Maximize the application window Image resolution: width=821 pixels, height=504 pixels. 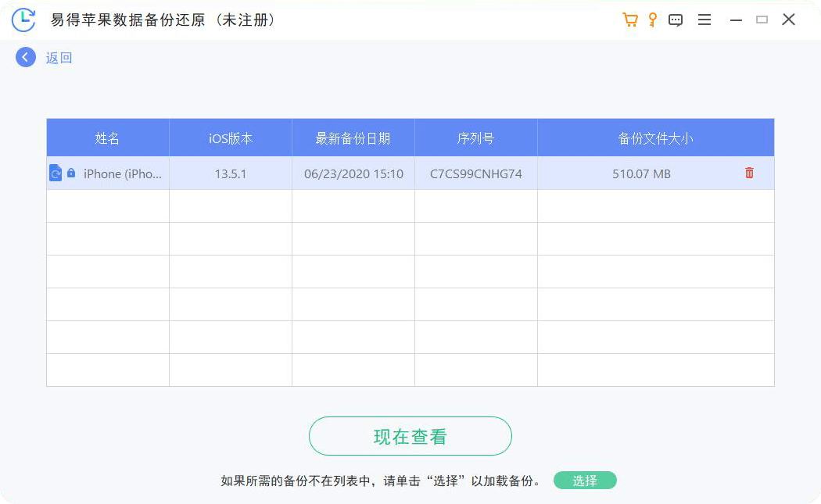(x=762, y=20)
